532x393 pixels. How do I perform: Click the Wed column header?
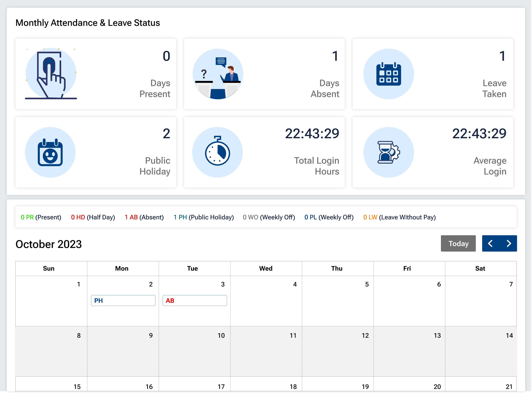point(266,269)
